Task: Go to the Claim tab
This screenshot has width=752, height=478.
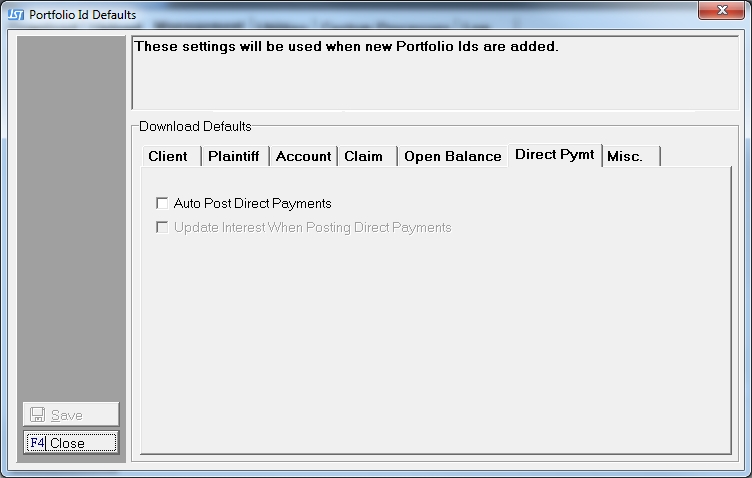Action: pyautogui.click(x=364, y=156)
